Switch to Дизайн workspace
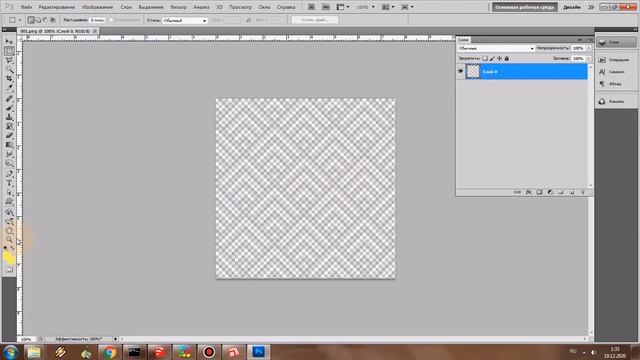640x360 pixels. pyautogui.click(x=572, y=7)
